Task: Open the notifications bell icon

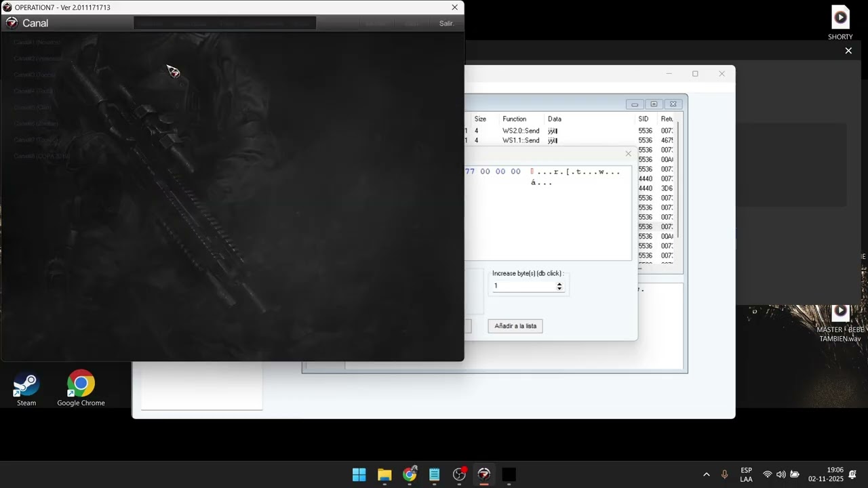Action: (x=852, y=474)
